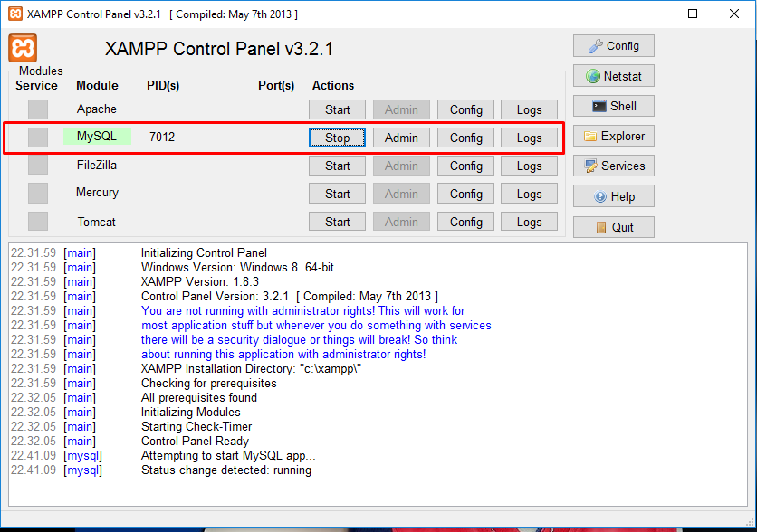Click log line 'Initializing Modules'
This screenshot has width=757, height=532.
pyautogui.click(x=191, y=412)
